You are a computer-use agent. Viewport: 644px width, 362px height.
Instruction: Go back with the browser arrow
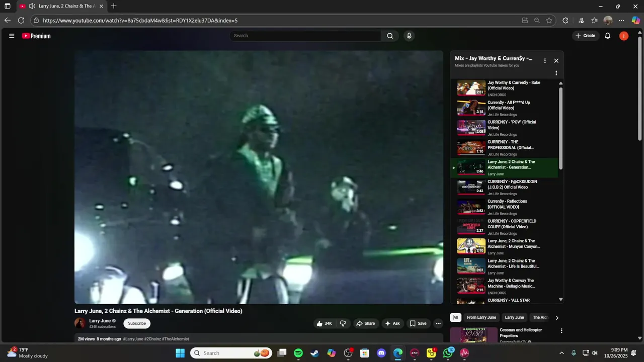(x=7, y=20)
